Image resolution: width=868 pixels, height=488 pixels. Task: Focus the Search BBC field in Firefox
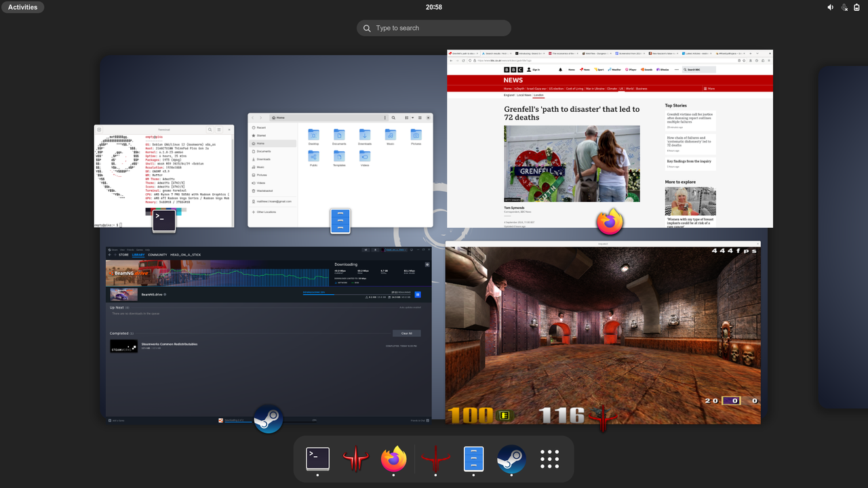tap(700, 69)
